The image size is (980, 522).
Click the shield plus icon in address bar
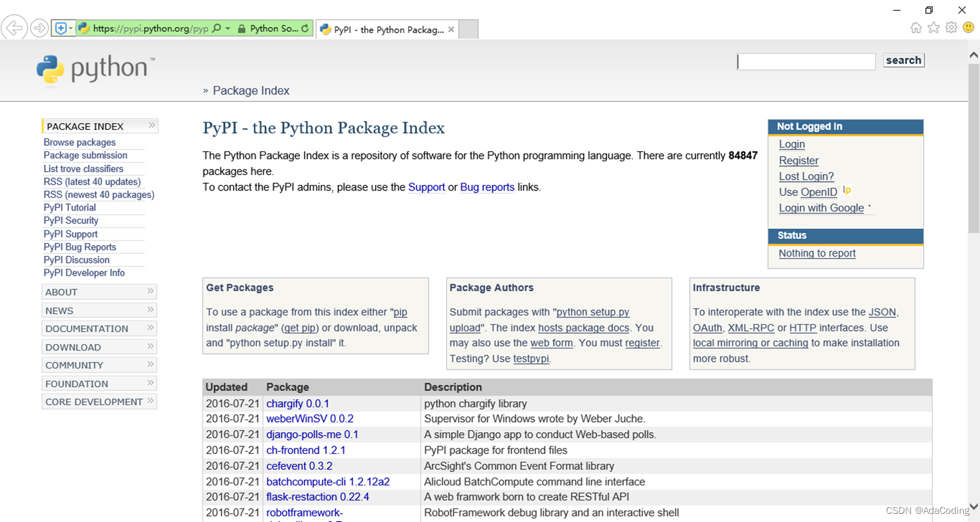click(x=61, y=28)
